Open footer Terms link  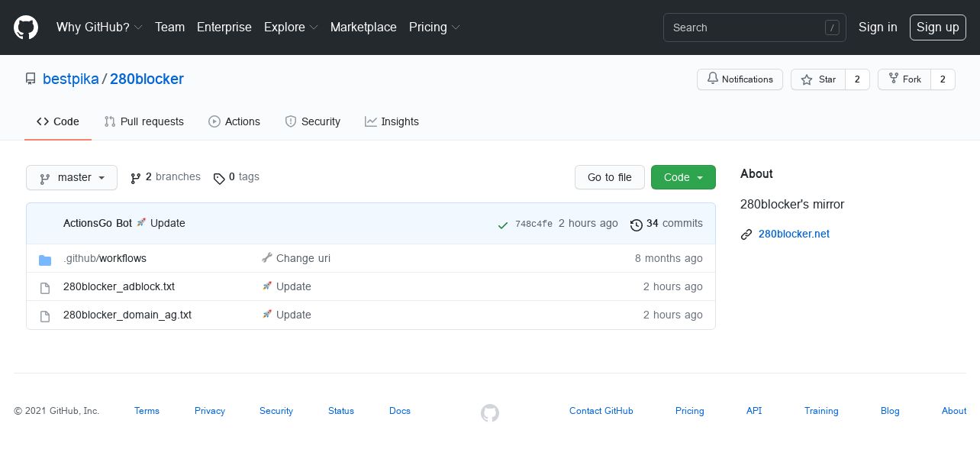(x=147, y=411)
